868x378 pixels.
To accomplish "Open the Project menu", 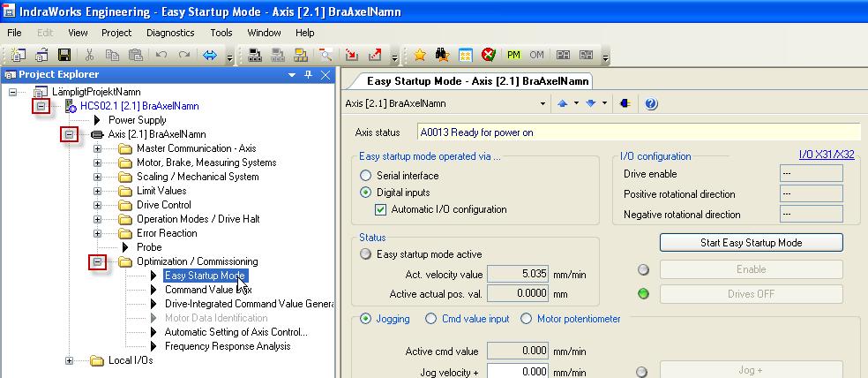I will click(x=116, y=33).
